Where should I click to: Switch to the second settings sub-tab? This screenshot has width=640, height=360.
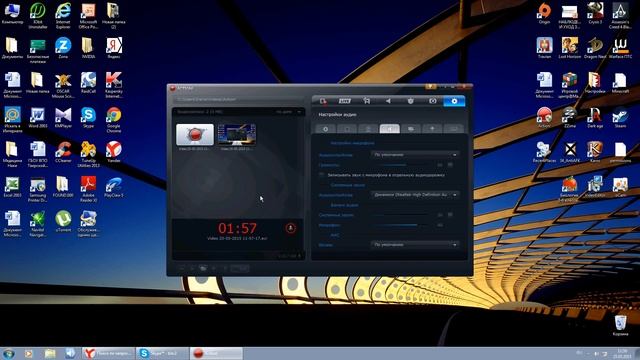(x=347, y=129)
